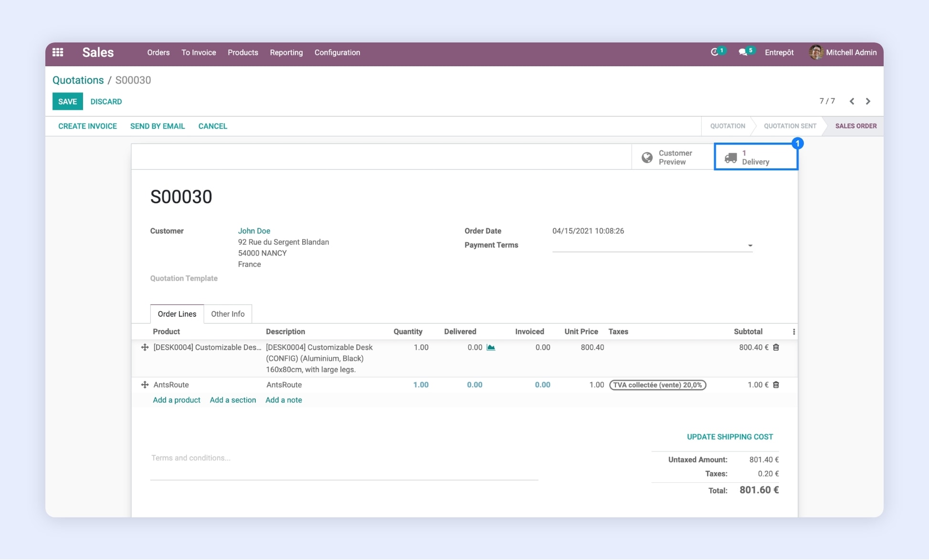This screenshot has height=560, width=929.
Task: Click the drag handle of the AntsRoute line
Action: pos(145,385)
